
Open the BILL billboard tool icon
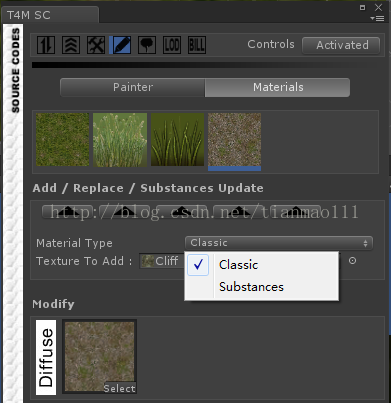tap(197, 45)
